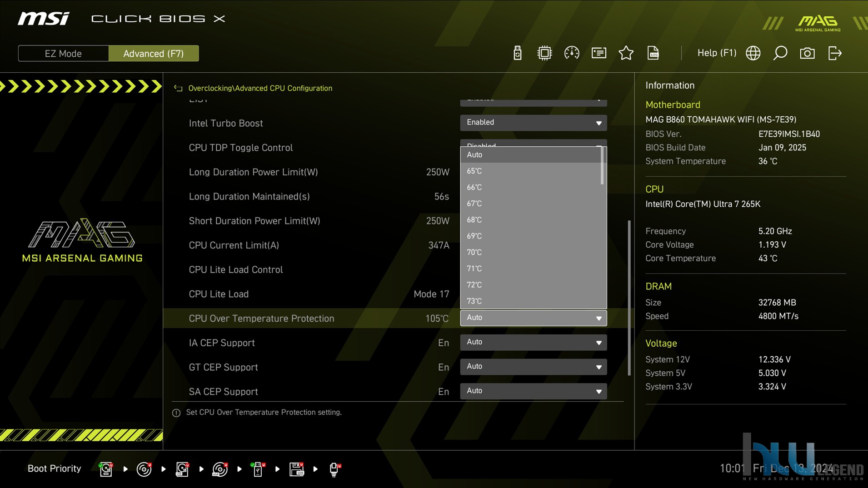868x488 pixels.
Task: Take a screenshot with the camera icon
Action: 807,53
